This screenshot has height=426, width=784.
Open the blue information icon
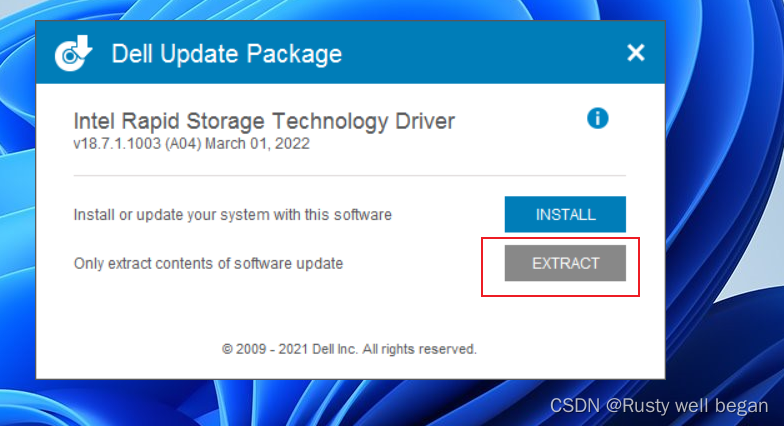(598, 119)
